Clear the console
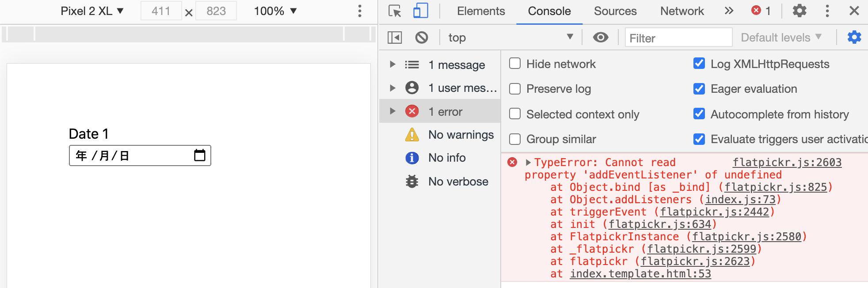The width and height of the screenshot is (868, 288). click(x=422, y=37)
